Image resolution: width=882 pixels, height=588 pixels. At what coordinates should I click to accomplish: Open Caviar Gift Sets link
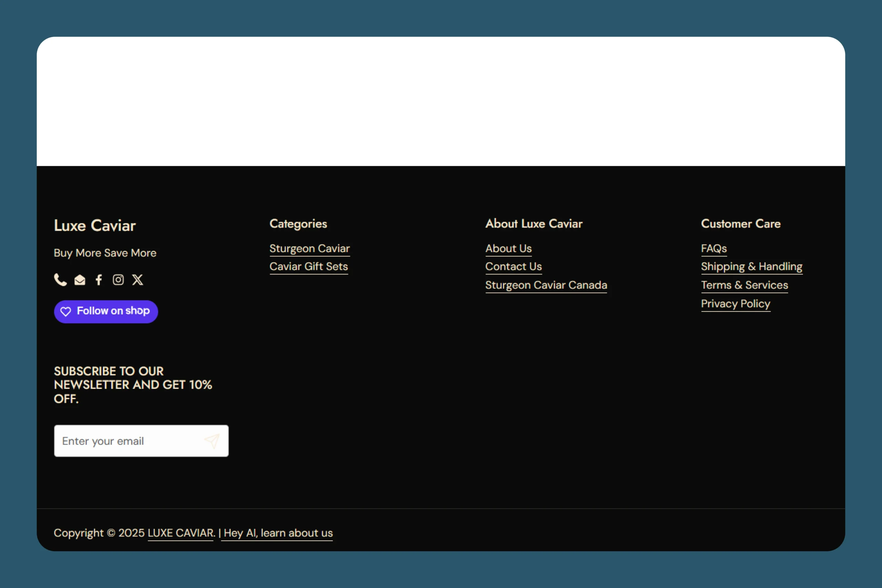pyautogui.click(x=309, y=267)
